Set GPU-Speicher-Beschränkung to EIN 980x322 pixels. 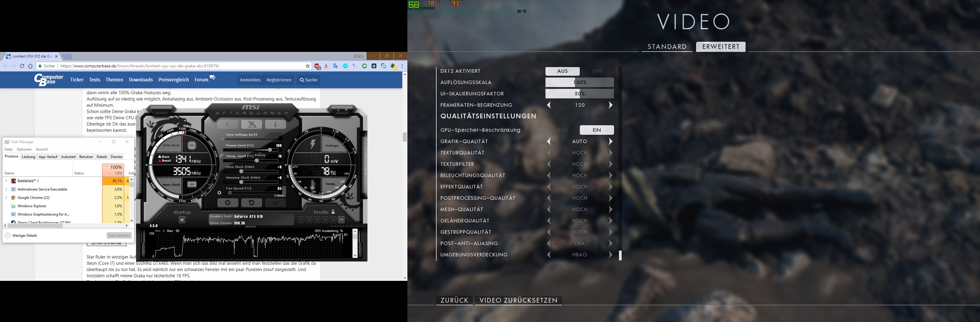(x=596, y=130)
